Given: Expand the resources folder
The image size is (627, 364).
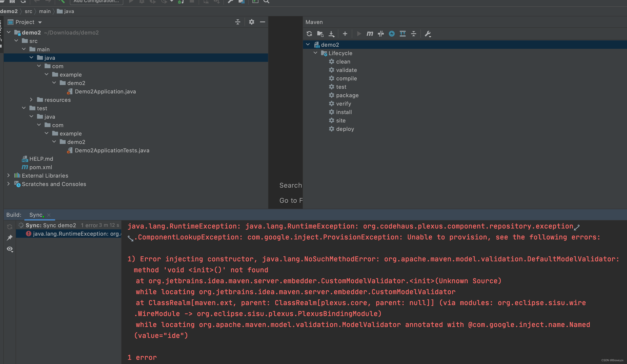Looking at the screenshot, I should 31,100.
